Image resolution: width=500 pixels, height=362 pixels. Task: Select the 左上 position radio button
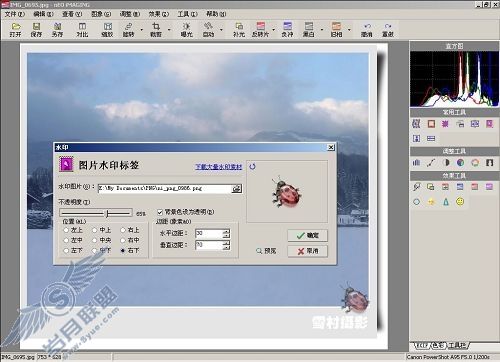click(66, 230)
